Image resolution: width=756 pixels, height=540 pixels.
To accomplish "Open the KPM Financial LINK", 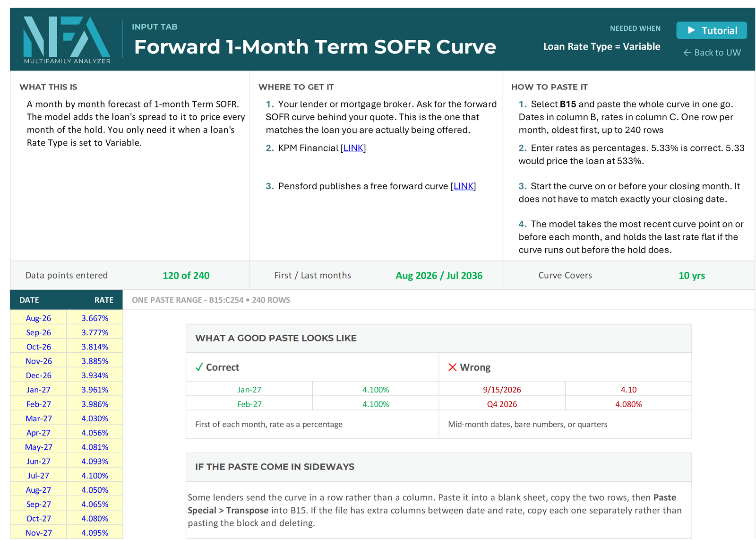I will click(x=353, y=148).
